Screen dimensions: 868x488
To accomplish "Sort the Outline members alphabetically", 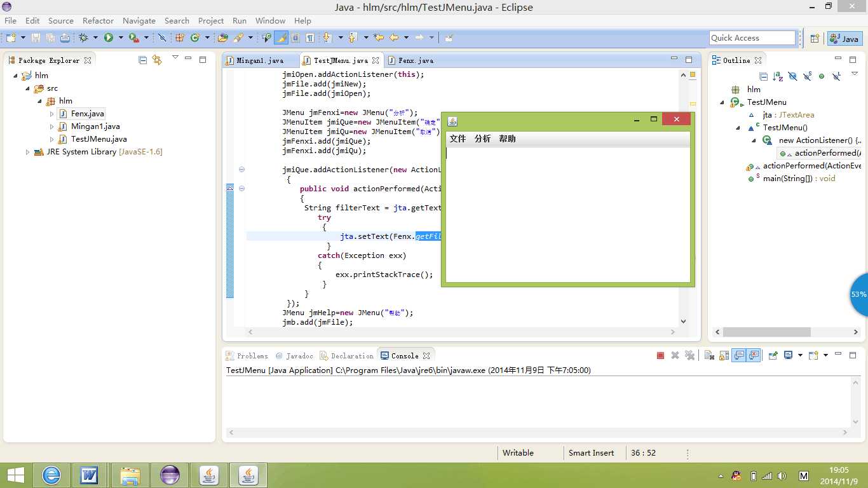I will tap(778, 76).
